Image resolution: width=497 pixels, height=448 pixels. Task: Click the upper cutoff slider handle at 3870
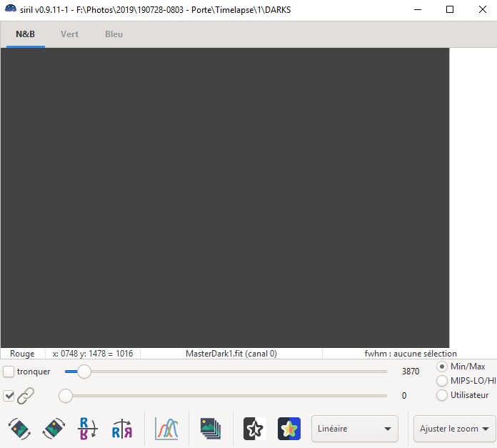pos(84,372)
